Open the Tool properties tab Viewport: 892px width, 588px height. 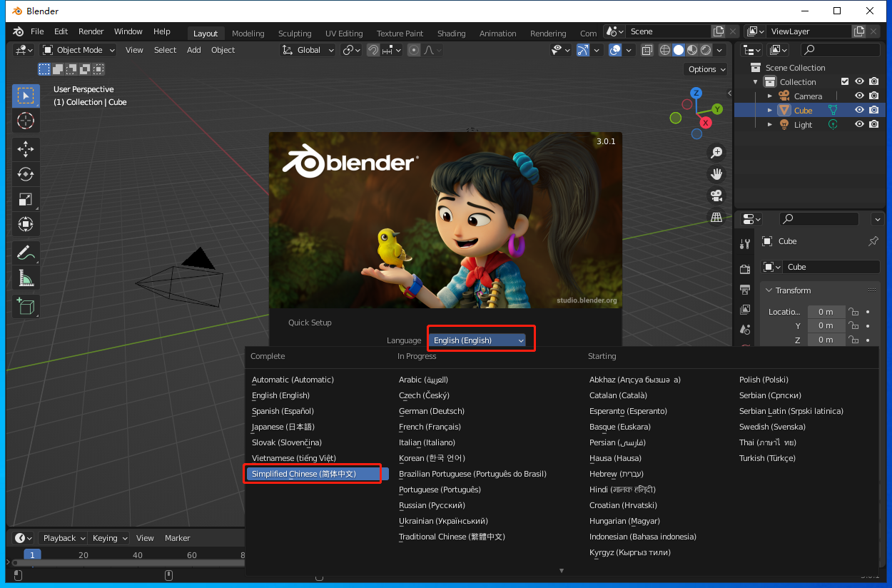[746, 243]
